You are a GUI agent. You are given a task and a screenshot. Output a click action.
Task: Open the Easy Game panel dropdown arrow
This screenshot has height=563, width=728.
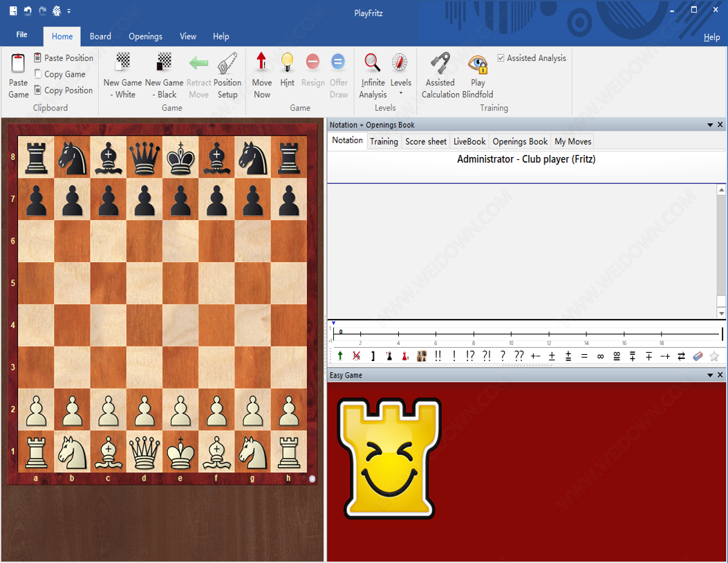coord(710,375)
